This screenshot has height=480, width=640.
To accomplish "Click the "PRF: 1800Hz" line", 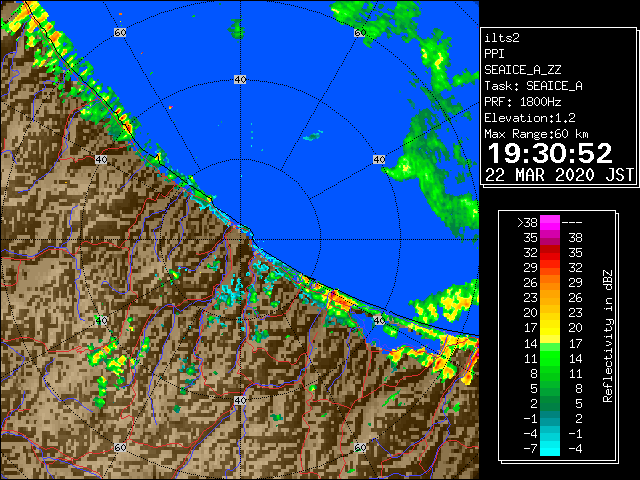I will (522, 102).
